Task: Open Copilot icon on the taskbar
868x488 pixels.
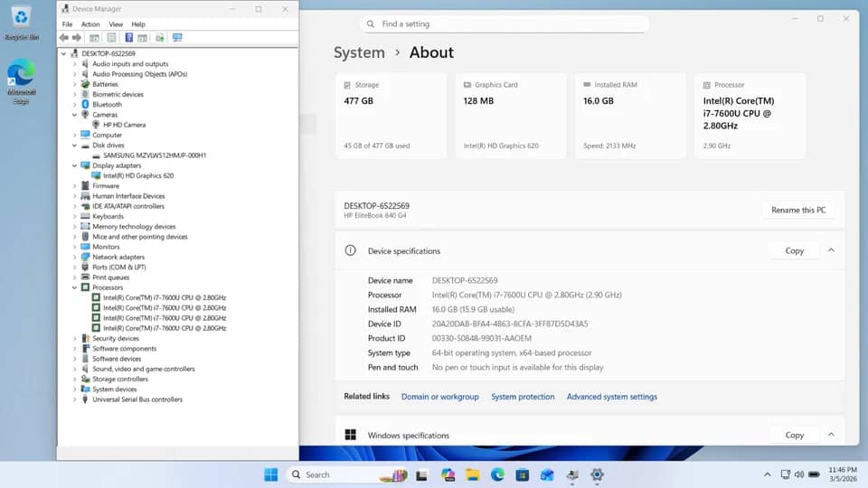Action: (x=448, y=474)
